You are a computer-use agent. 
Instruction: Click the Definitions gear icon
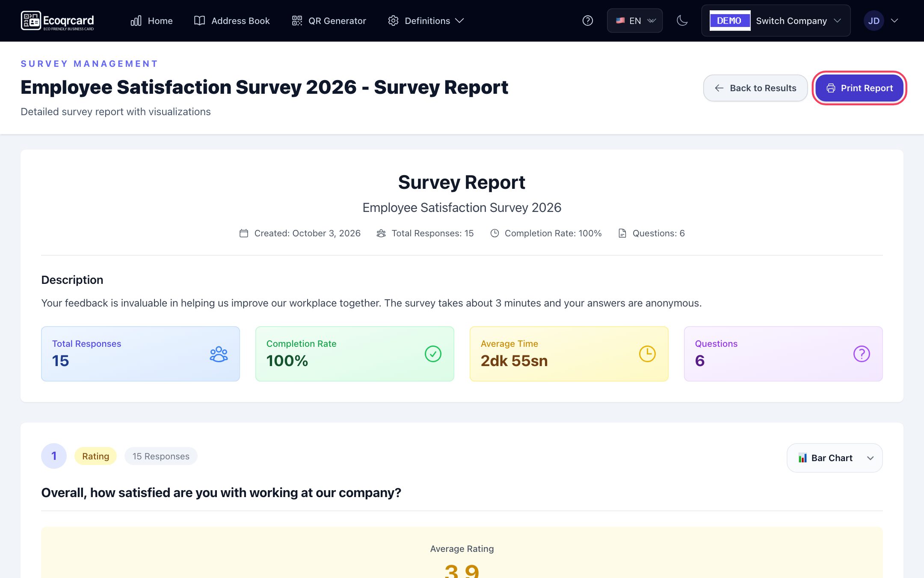tap(393, 21)
